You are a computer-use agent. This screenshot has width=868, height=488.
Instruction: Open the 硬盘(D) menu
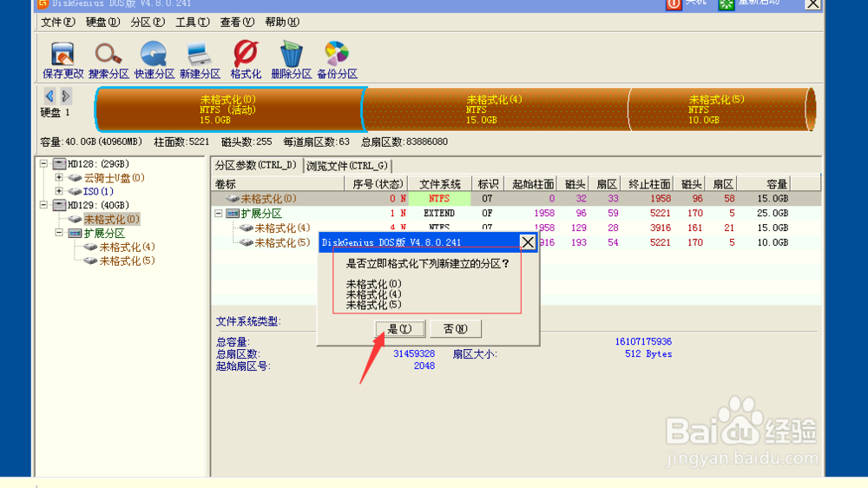(x=102, y=23)
